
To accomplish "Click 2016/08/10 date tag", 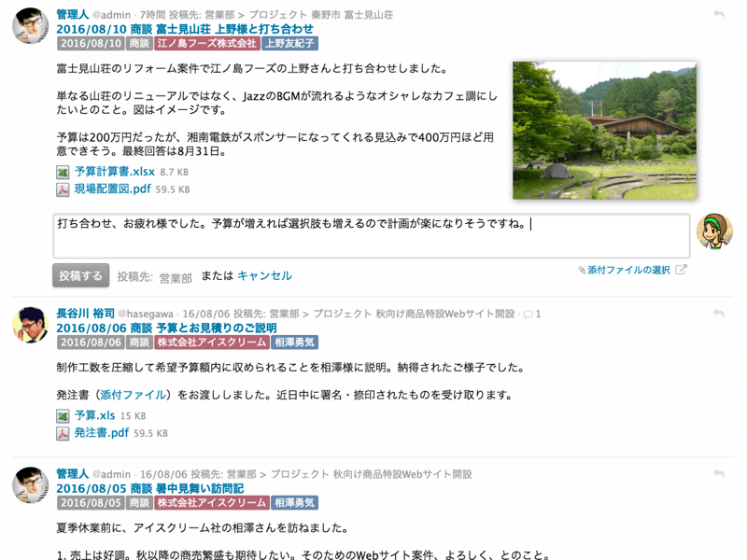I will [x=91, y=43].
